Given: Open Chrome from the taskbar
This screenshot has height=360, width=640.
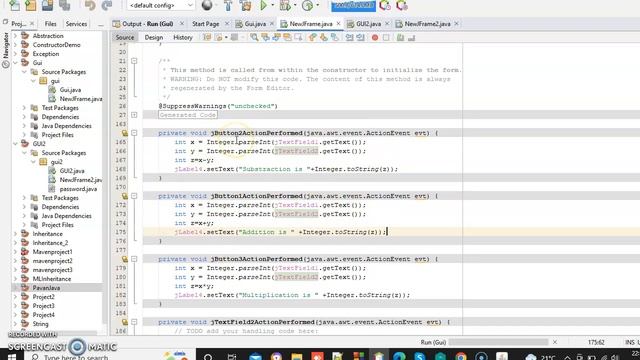Looking at the screenshot, I should (x=460, y=356).
